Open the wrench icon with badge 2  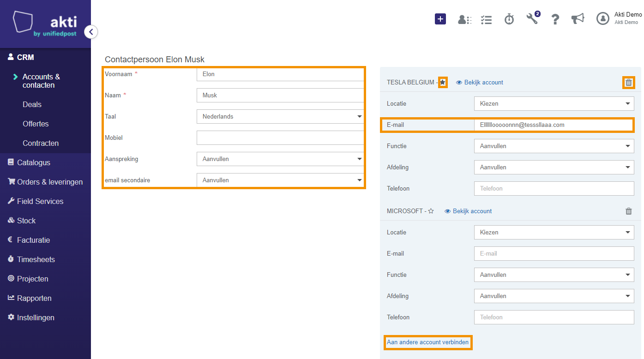(x=533, y=18)
